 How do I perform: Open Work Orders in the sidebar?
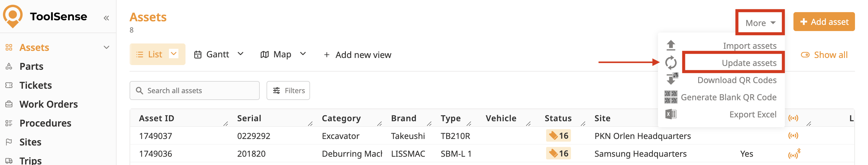[49, 104]
